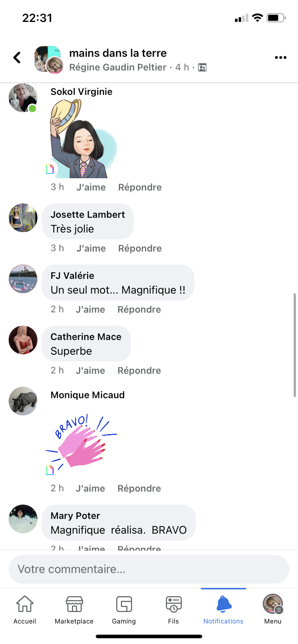Open the Menu profile tab

click(x=273, y=610)
